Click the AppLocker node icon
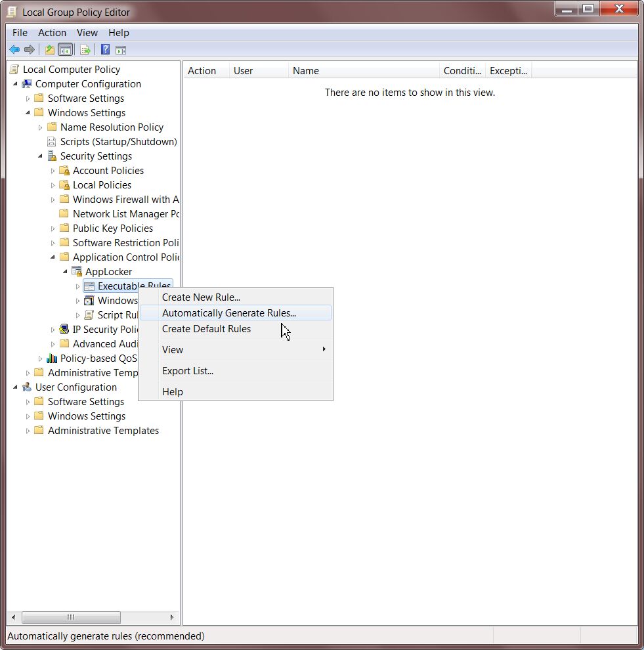The image size is (644, 650). (77, 272)
